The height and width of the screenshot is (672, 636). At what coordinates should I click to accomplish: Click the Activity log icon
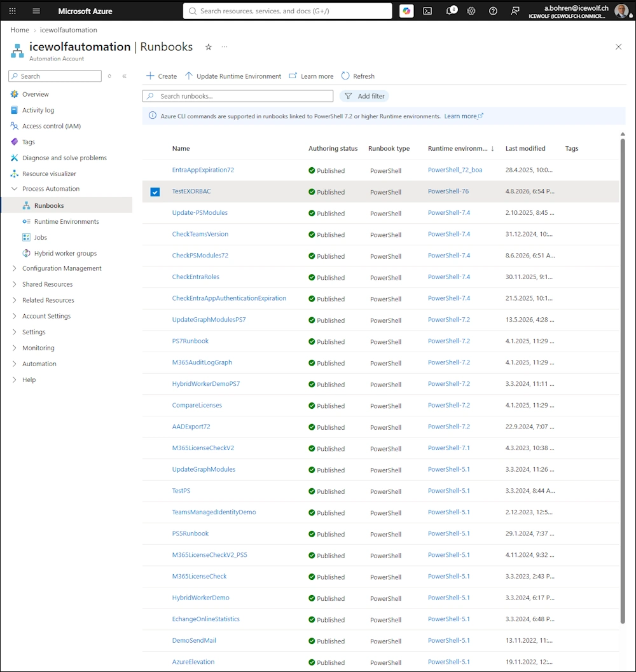coord(14,110)
